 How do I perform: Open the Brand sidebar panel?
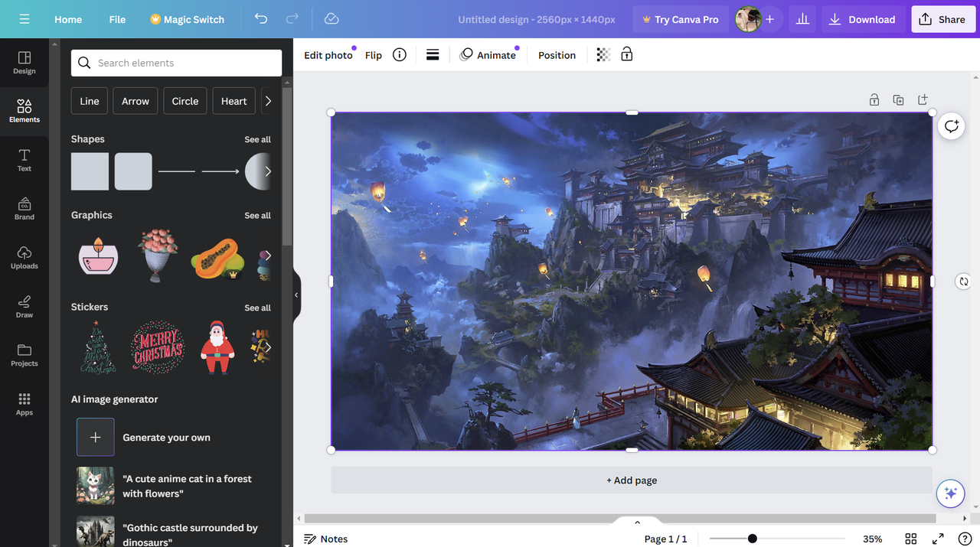click(x=24, y=208)
